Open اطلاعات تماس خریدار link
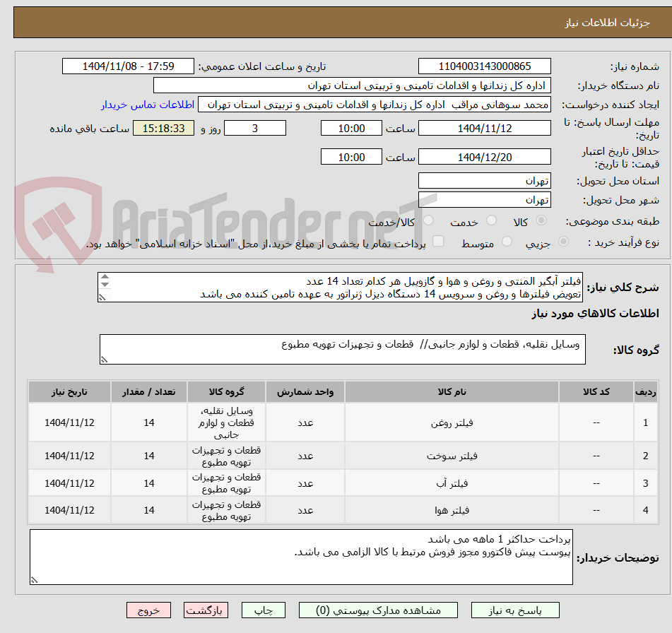Image resolution: width=672 pixels, height=633 pixels. (x=148, y=105)
